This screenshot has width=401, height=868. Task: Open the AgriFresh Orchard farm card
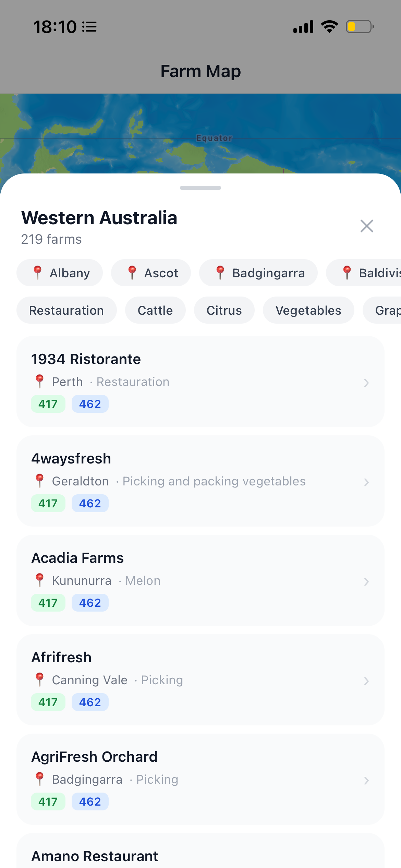tap(200, 779)
